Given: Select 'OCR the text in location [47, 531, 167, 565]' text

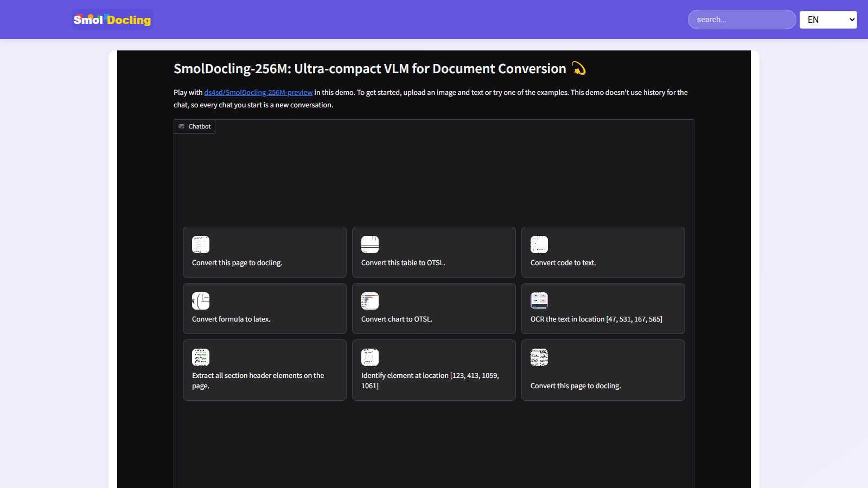Looking at the screenshot, I should point(596,319).
